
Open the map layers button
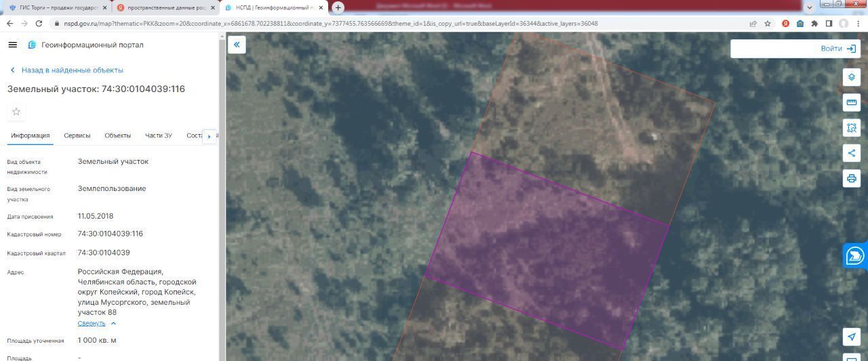(852, 77)
